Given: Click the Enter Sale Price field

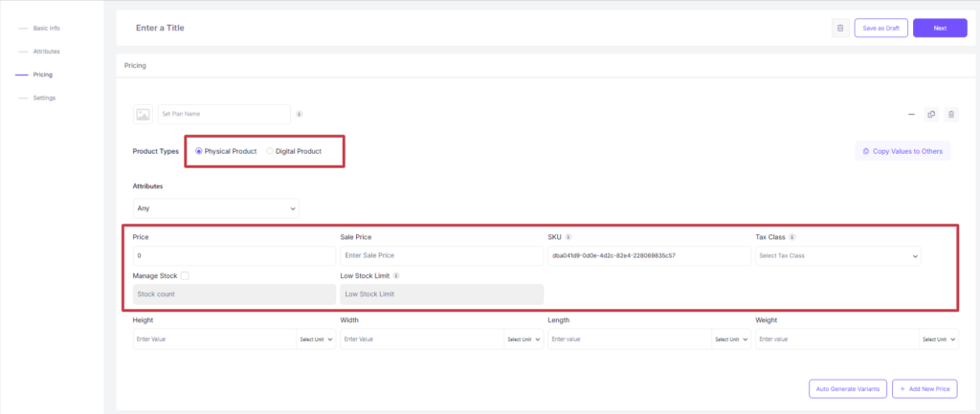Looking at the screenshot, I should click(x=442, y=255).
